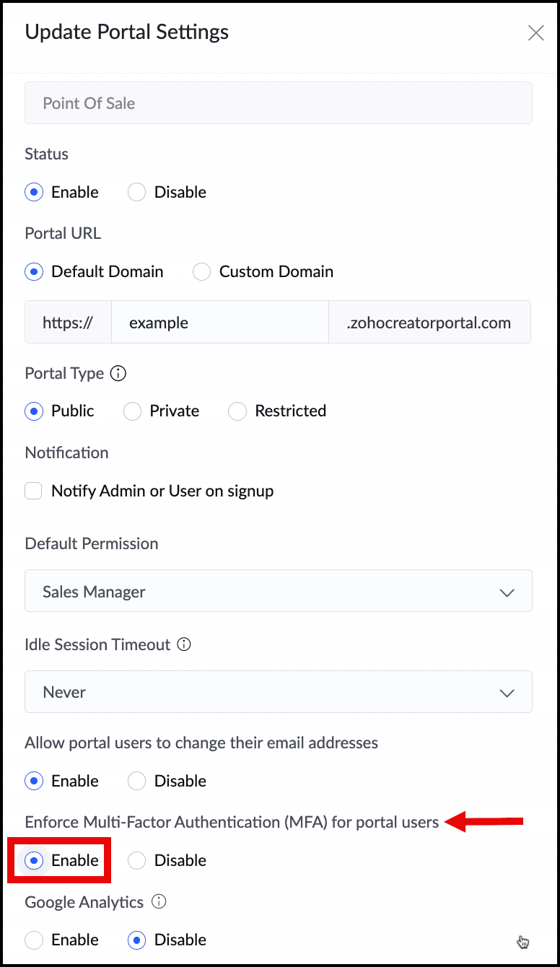Click the Idle Session Timeout info icon

pos(184,644)
